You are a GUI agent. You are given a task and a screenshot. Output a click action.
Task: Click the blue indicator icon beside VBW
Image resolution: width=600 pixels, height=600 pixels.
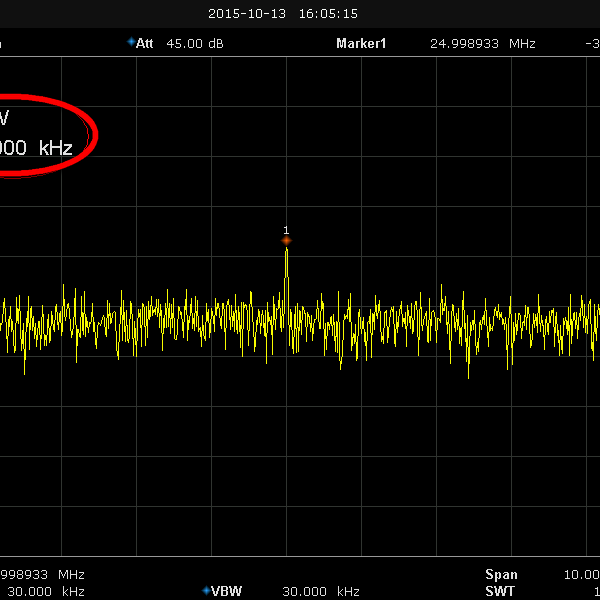click(x=206, y=590)
